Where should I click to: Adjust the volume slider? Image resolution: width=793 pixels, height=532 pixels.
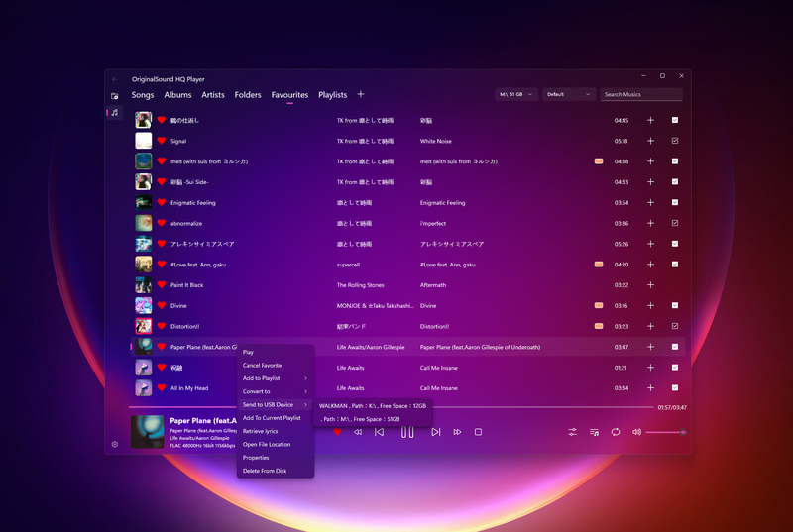click(x=665, y=432)
